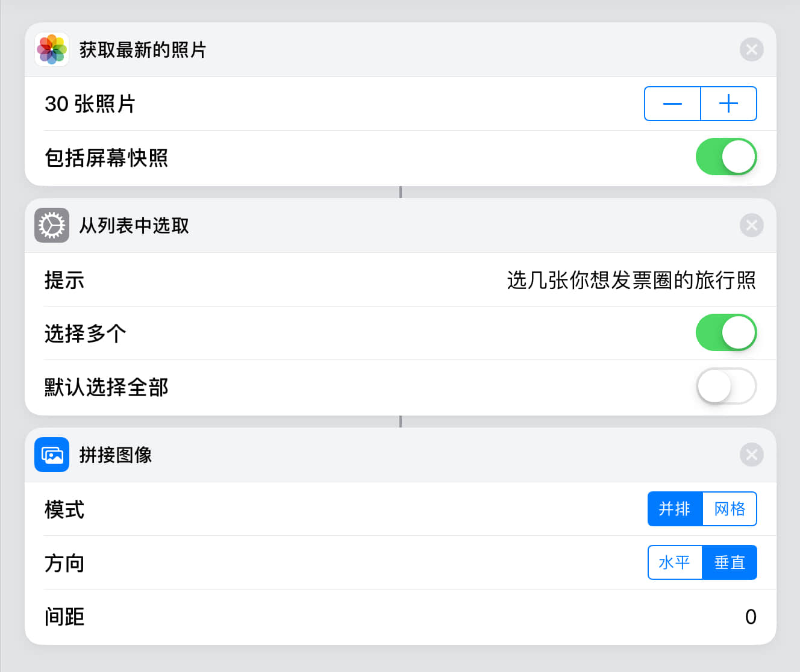
Task: Click the 30 张照片 count label
Action: point(90,104)
